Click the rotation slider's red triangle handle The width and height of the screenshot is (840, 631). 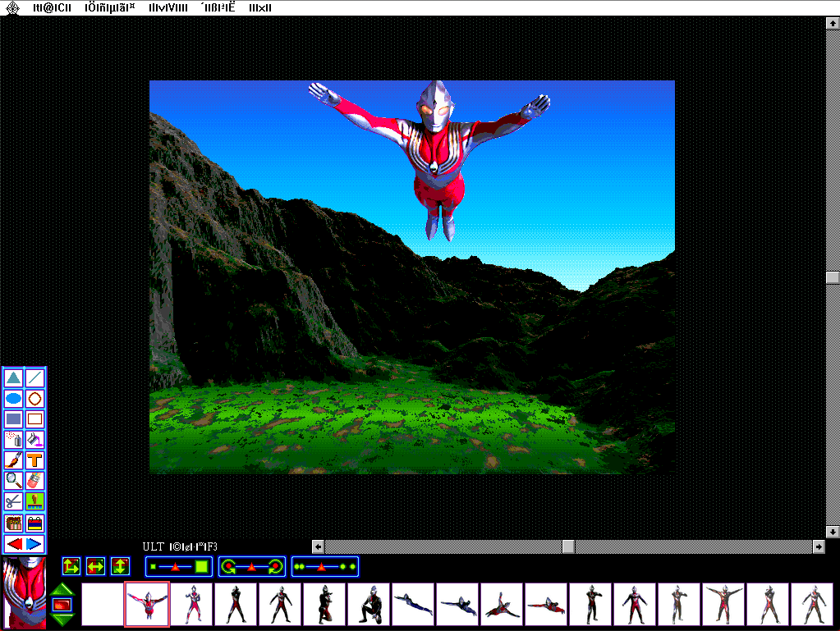[x=252, y=567]
